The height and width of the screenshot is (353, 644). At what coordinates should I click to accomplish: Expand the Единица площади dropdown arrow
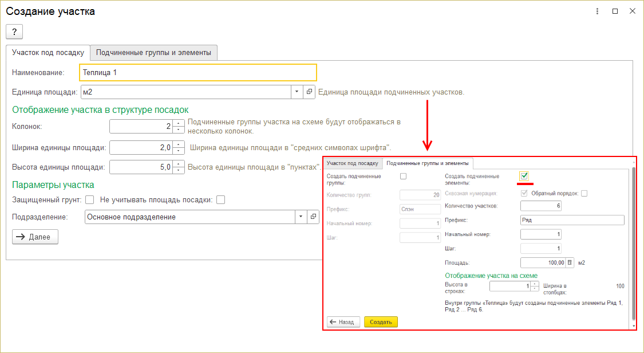point(297,92)
